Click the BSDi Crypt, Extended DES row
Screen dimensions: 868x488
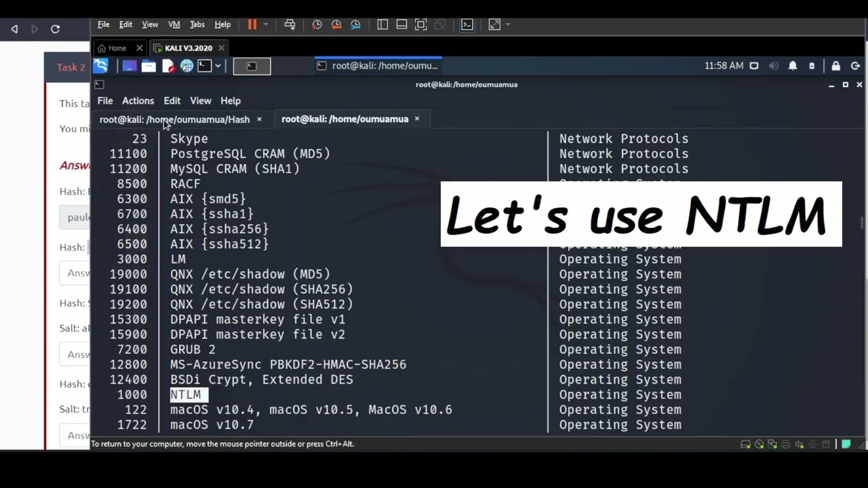[x=261, y=380]
